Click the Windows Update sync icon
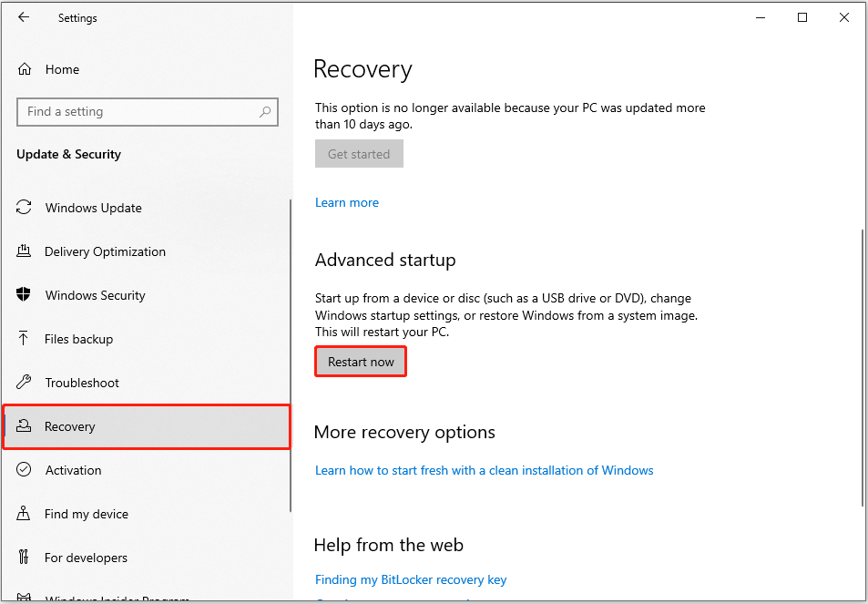The width and height of the screenshot is (868, 604). pos(24,208)
